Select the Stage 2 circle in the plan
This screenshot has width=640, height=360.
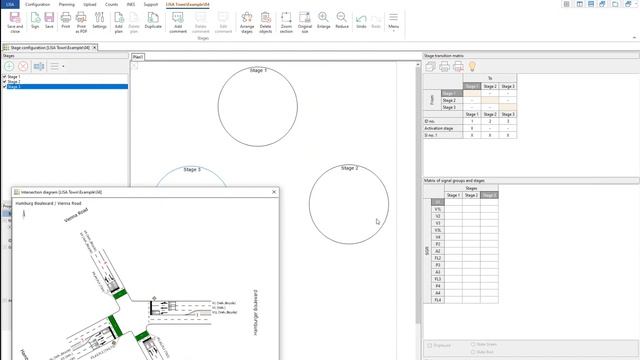click(x=349, y=204)
